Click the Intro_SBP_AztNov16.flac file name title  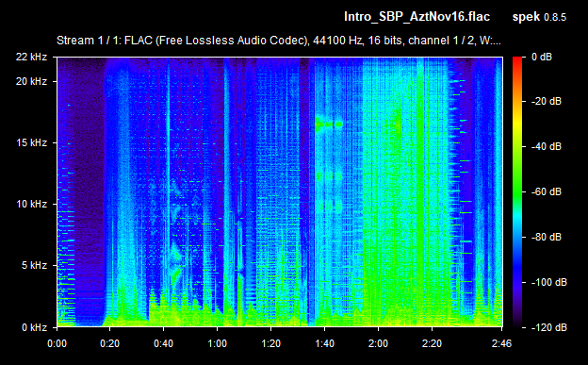(x=417, y=17)
